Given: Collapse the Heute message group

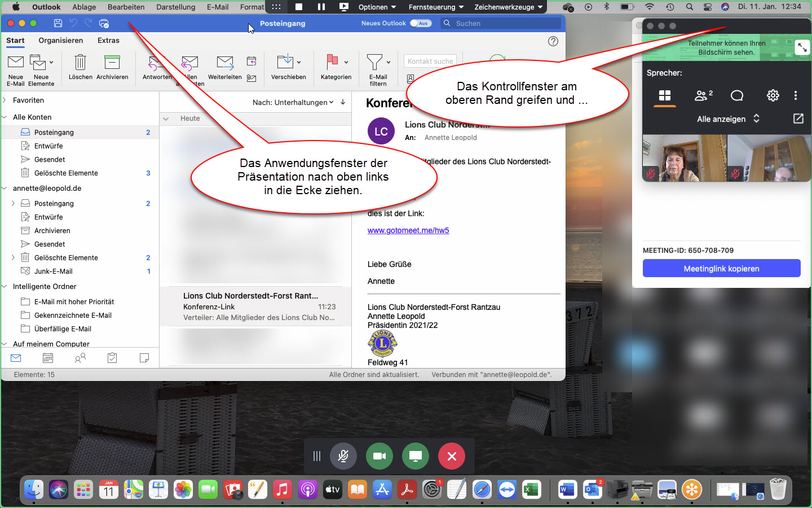Looking at the screenshot, I should [x=166, y=119].
